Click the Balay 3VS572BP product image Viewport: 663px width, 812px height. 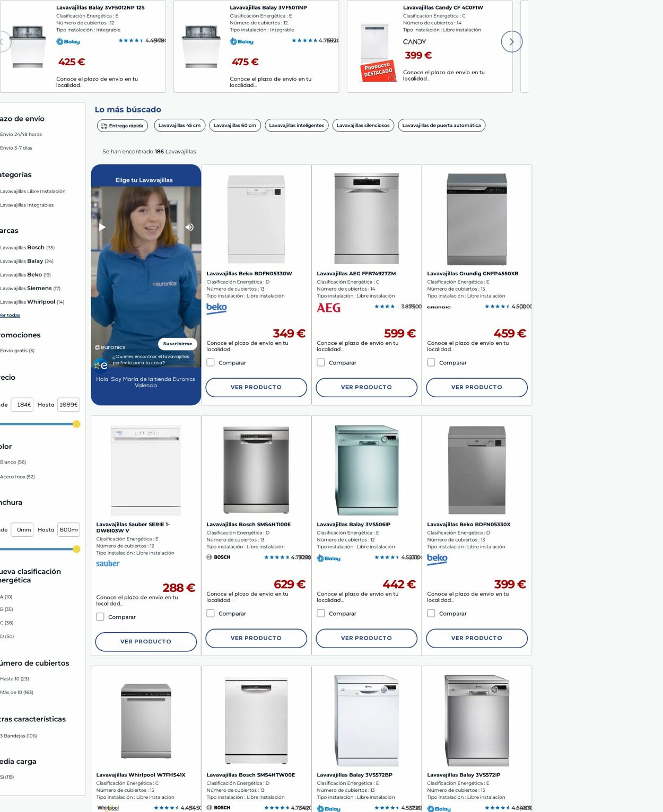pyautogui.click(x=367, y=720)
